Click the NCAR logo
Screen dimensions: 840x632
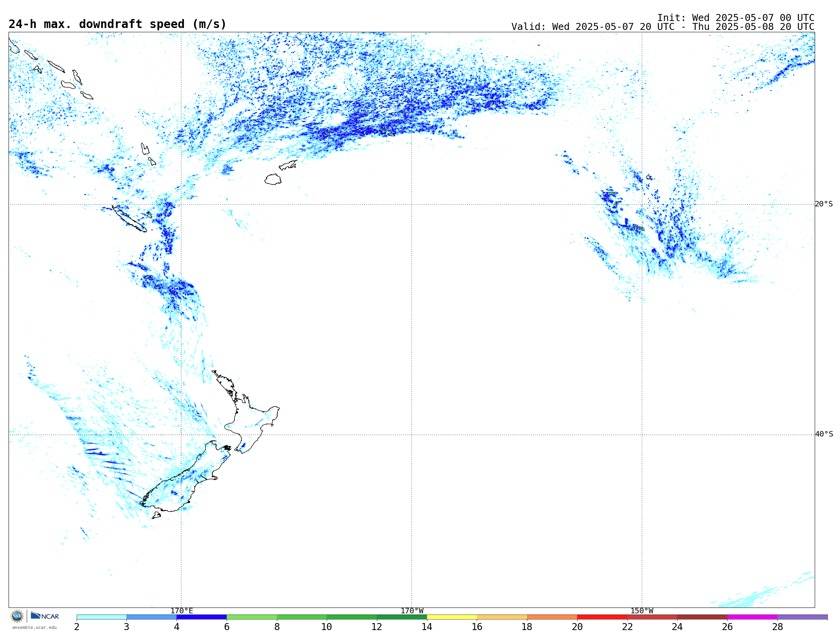point(45,616)
